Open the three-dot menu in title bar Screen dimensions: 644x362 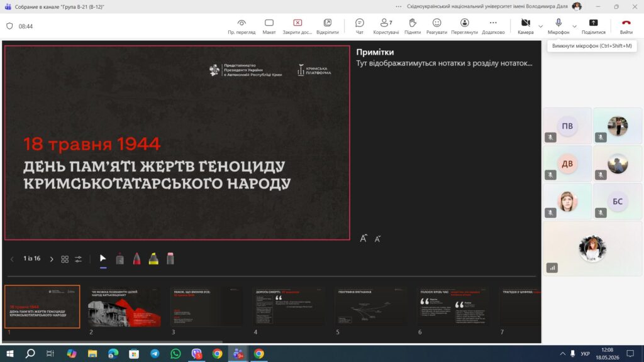point(398,6)
